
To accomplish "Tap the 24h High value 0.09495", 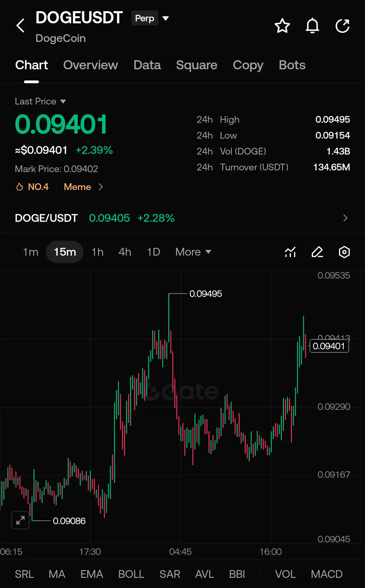I will tap(333, 119).
